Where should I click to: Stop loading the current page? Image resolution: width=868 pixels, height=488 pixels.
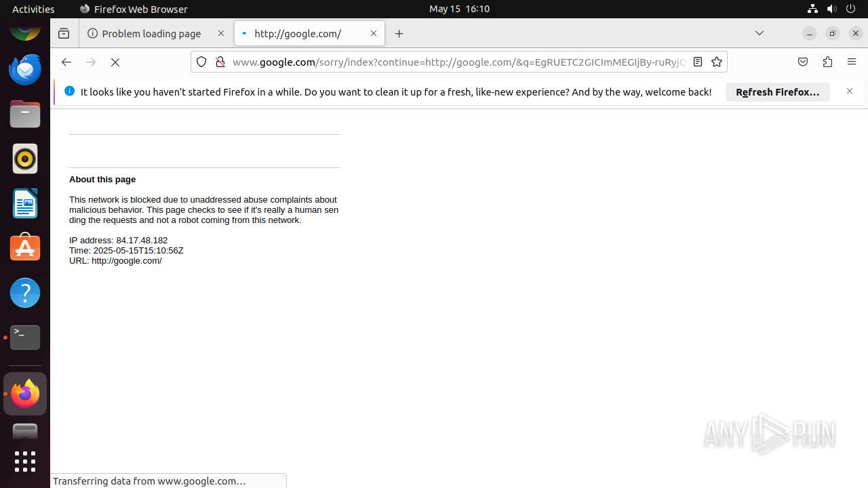[x=115, y=62]
